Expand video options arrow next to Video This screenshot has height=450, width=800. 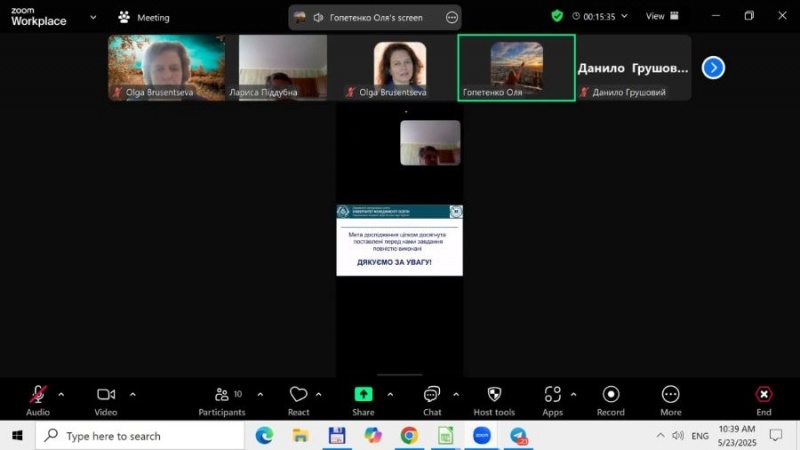coord(133,394)
